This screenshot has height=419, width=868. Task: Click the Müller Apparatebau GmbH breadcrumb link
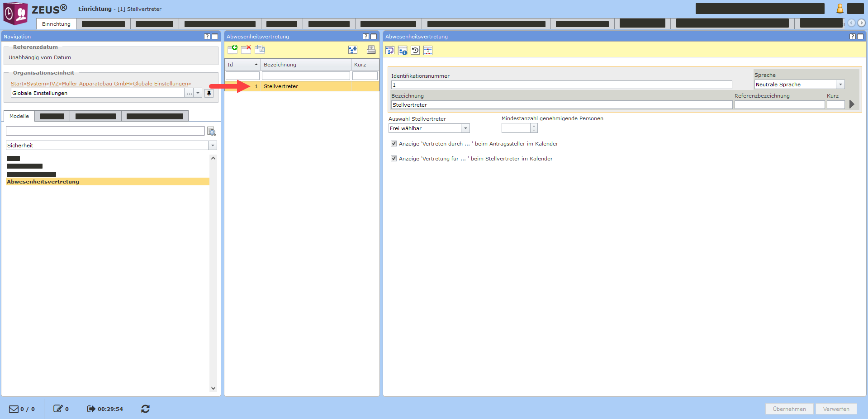(96, 84)
